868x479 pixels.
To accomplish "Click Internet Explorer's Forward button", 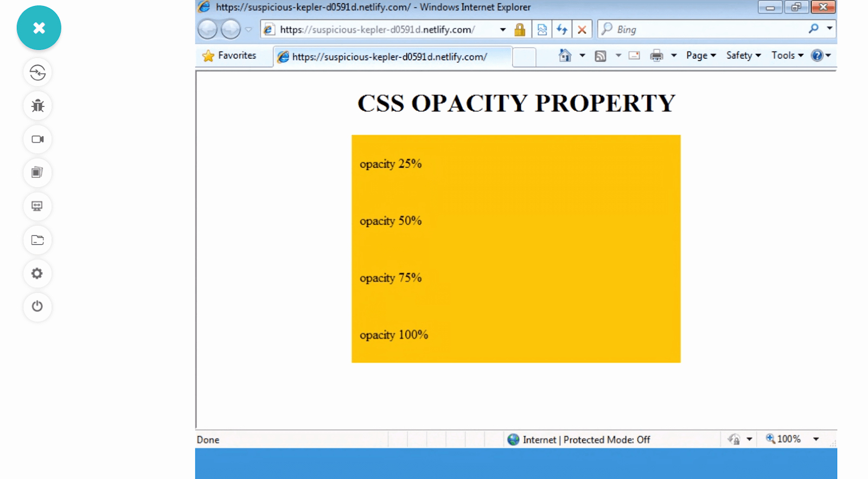I will click(231, 29).
